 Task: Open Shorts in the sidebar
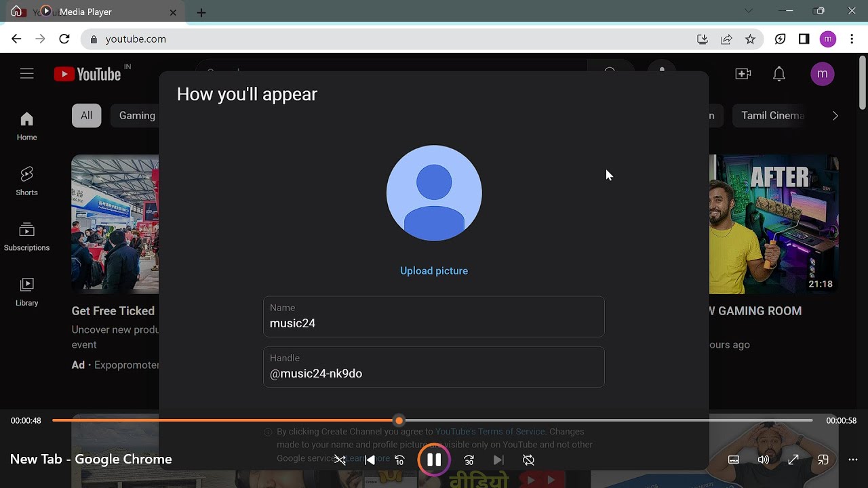[26, 182]
